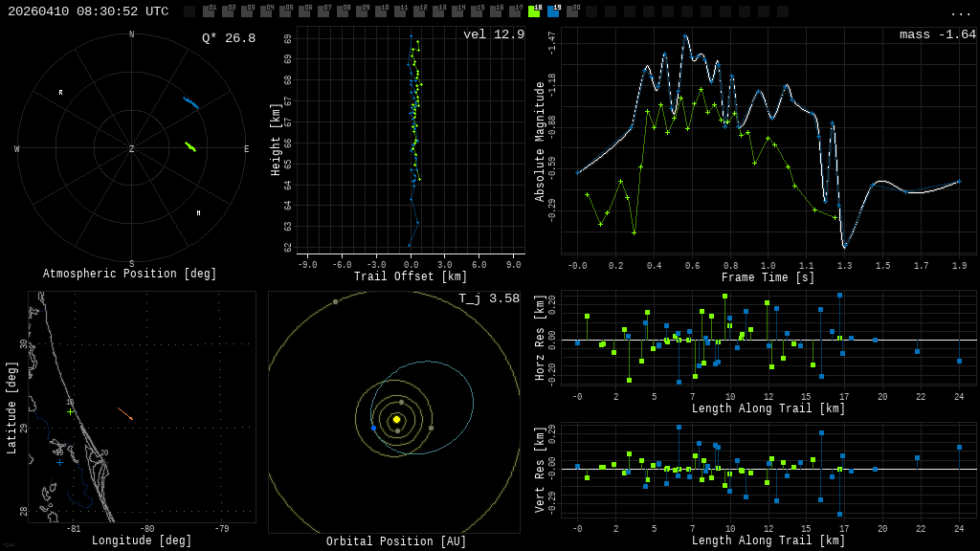Screen dimensions: 980x551
Task: Click the yellow Sun marker in orbit plot
Action: (x=396, y=419)
